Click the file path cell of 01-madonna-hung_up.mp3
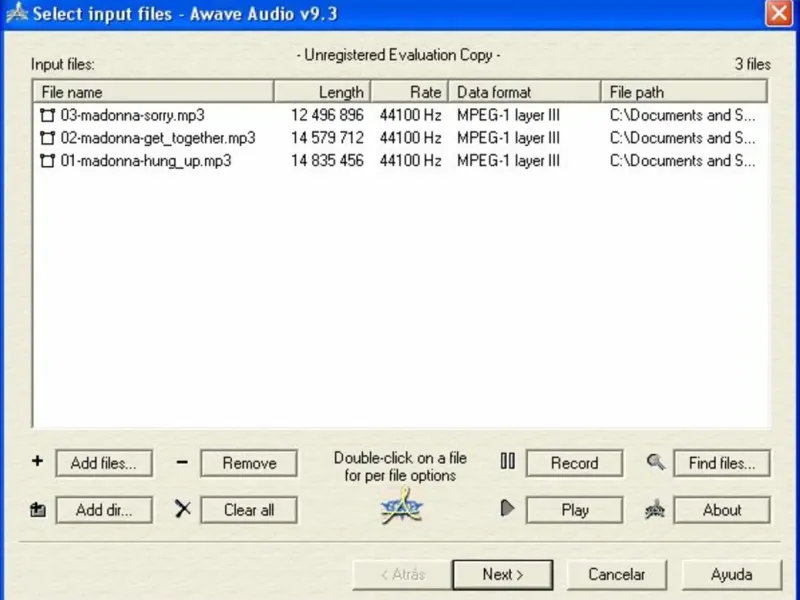This screenshot has height=600, width=800. [x=682, y=161]
